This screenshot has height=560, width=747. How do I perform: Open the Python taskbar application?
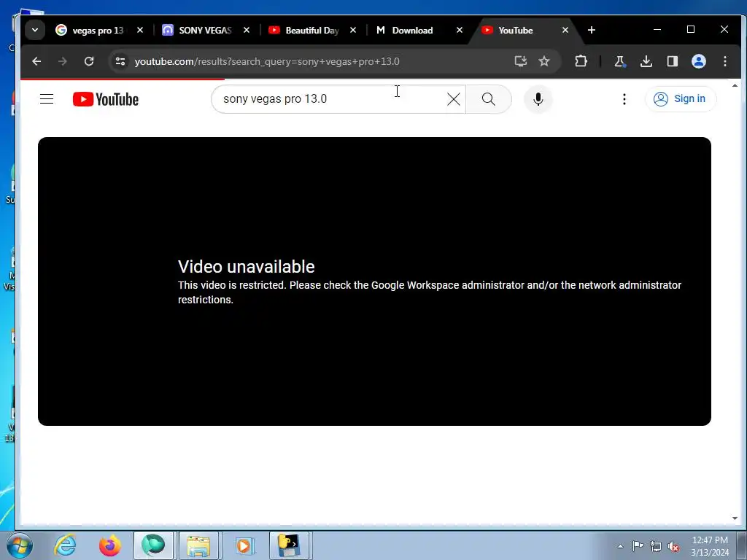pos(289,545)
